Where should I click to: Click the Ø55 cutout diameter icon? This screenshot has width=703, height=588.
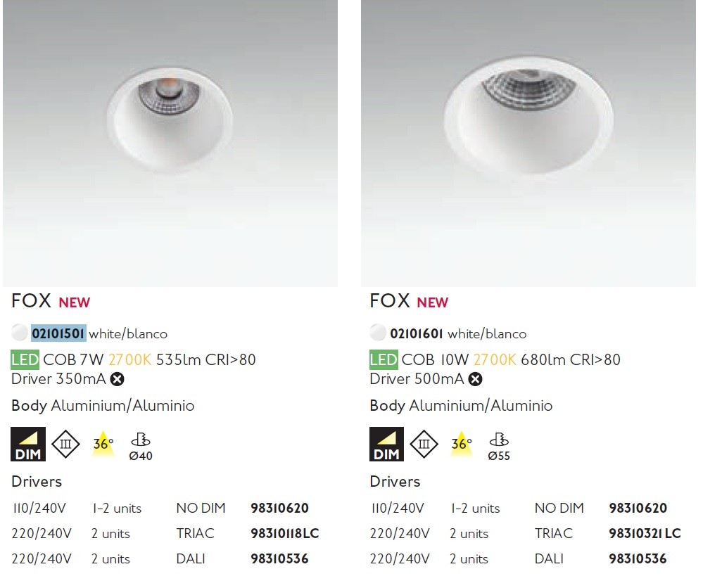(498, 447)
